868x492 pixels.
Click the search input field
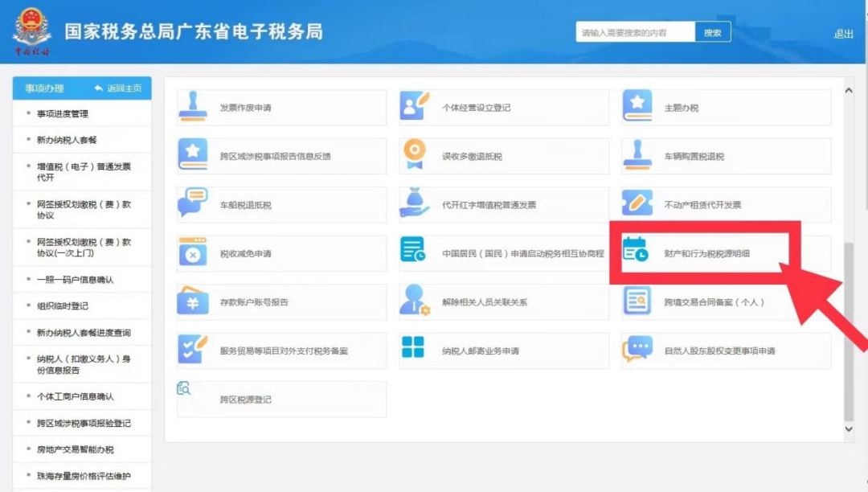tap(635, 33)
